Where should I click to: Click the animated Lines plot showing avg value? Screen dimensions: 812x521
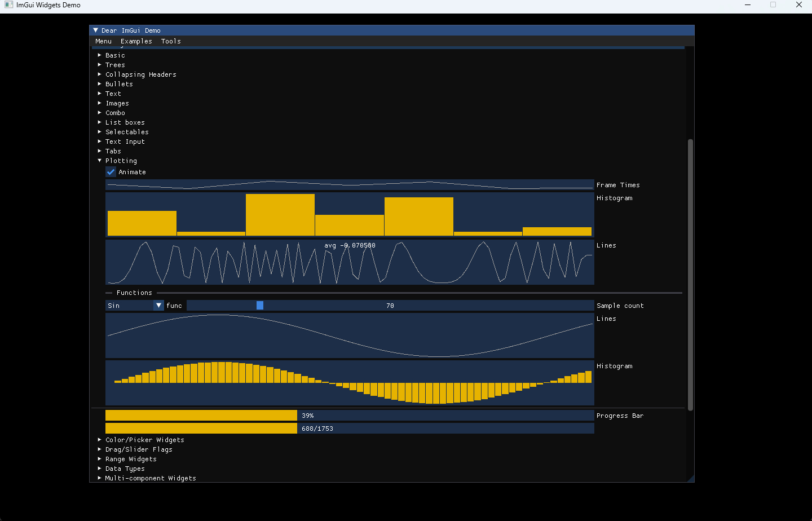click(x=350, y=262)
